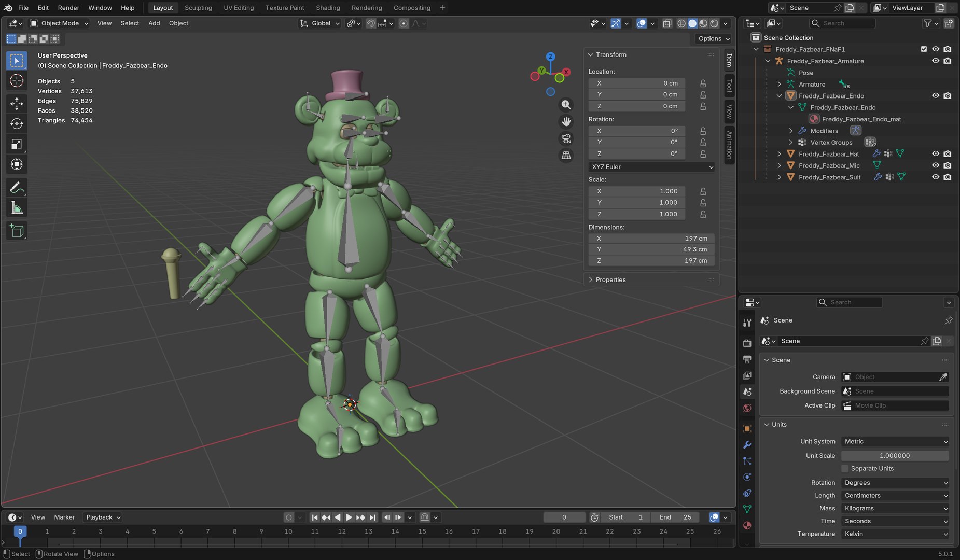The height and width of the screenshot is (560, 960).
Task: Click the Options button in viewport
Action: click(x=714, y=38)
